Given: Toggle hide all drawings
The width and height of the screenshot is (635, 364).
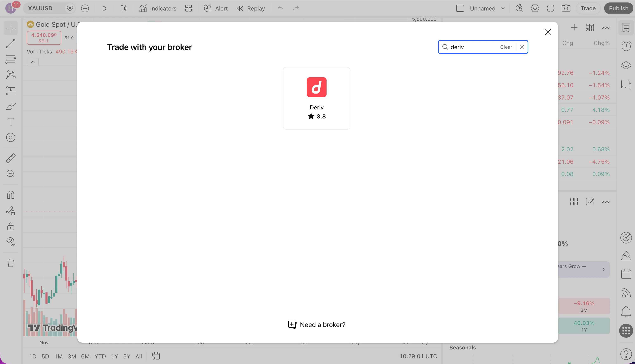Looking at the screenshot, I should (11, 242).
